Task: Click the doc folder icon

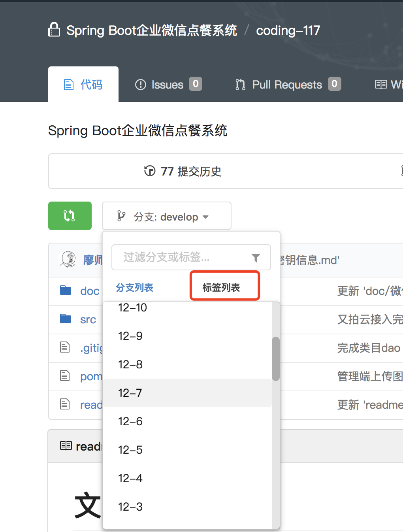Action: coord(66,291)
